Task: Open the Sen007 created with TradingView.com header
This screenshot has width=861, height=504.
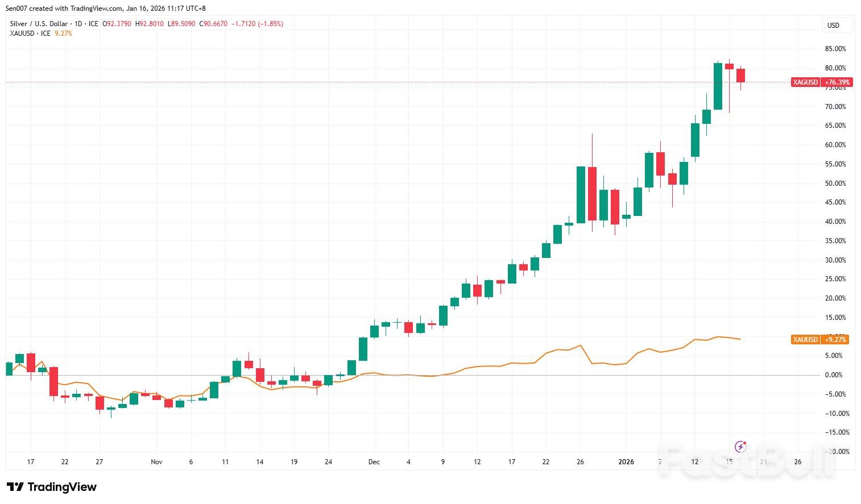Action: click(x=105, y=9)
